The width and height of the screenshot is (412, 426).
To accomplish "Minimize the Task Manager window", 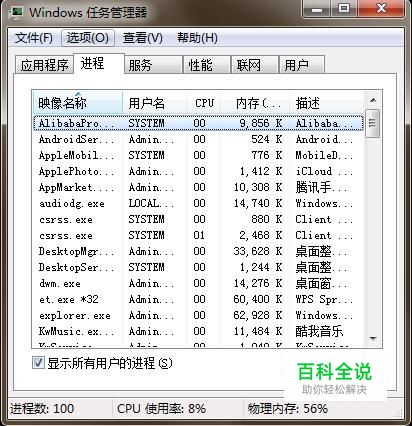I will coord(317,9).
